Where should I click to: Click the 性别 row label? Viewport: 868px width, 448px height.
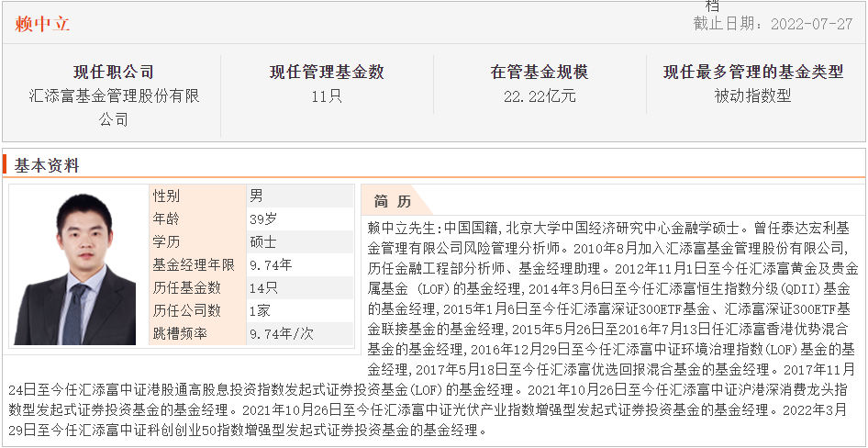166,196
